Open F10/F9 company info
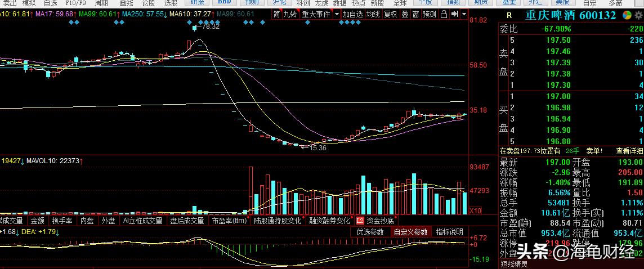The height and width of the screenshot is (269, 644). [x=75, y=3]
